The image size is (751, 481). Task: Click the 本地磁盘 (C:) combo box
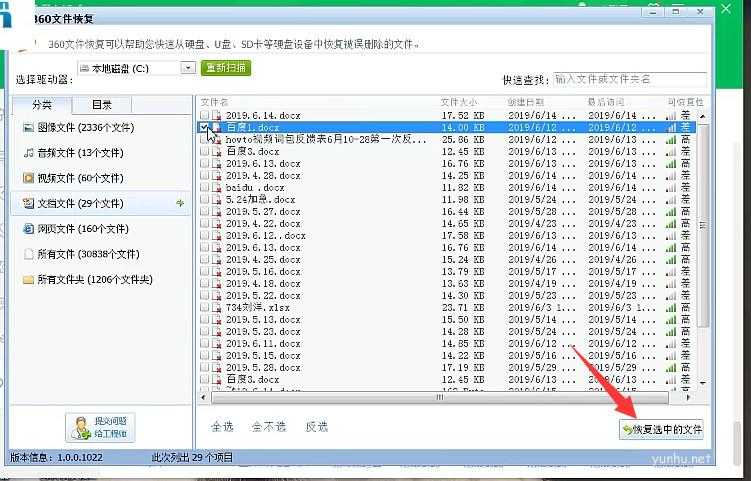(x=137, y=68)
